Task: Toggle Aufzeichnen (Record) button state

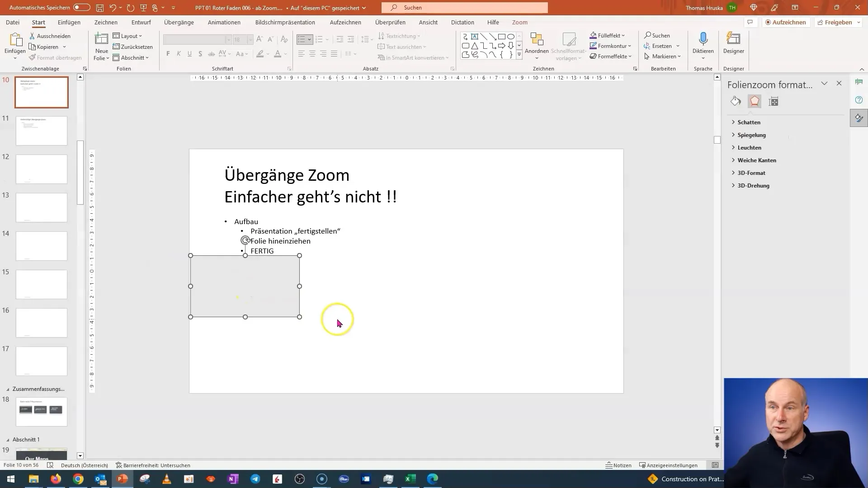Action: 786,22
